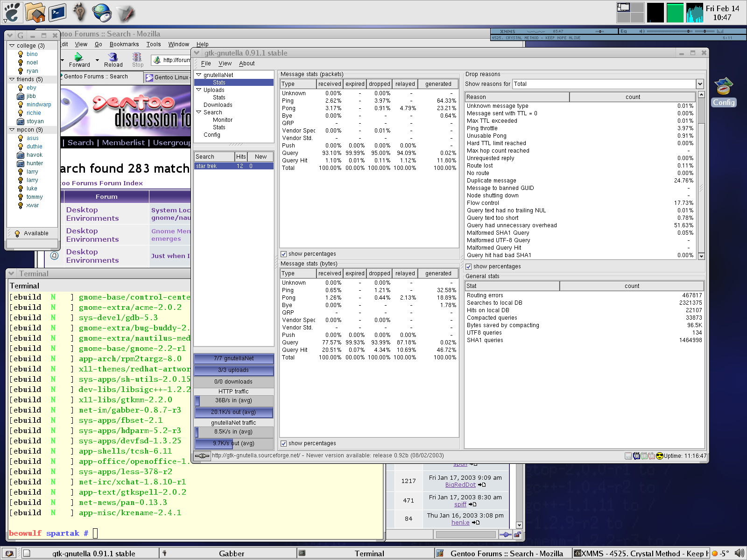Click the security padlock icon in Mozilla statusbar

click(x=517, y=534)
